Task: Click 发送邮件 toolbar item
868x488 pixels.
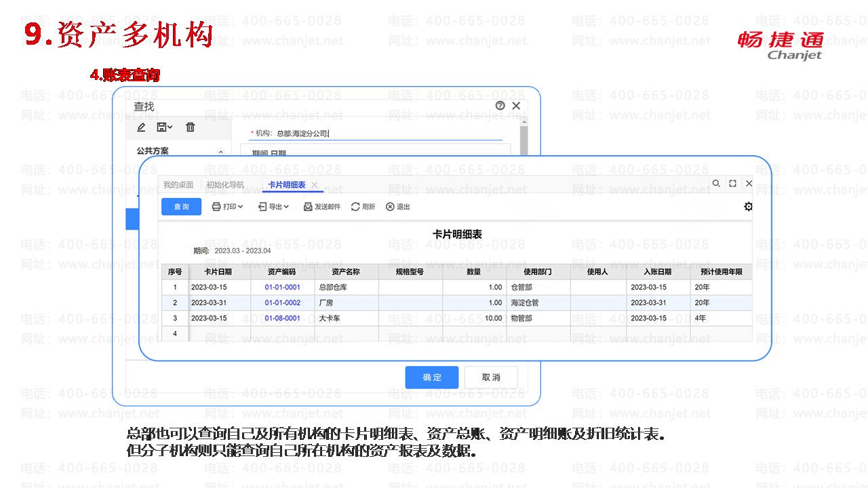Action: pos(321,207)
